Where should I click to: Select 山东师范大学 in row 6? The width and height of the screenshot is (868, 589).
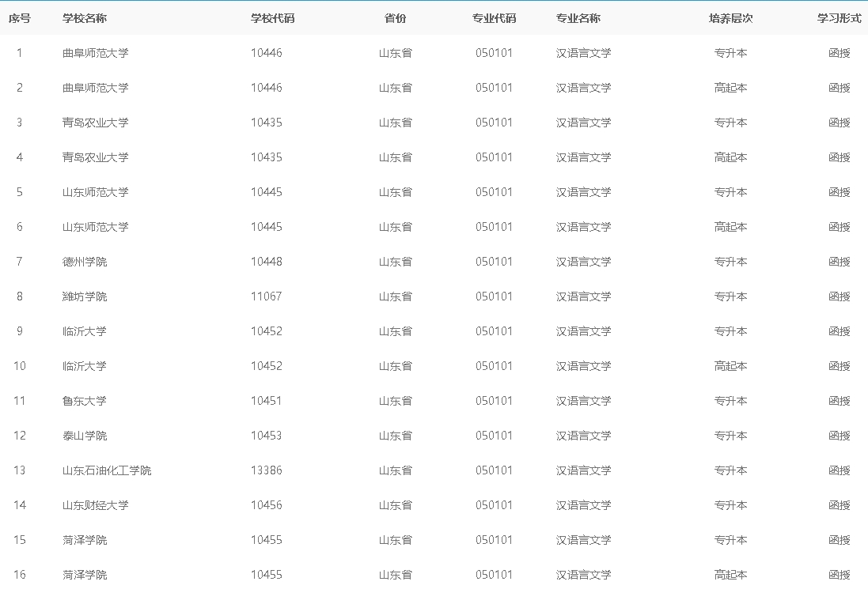pos(95,228)
